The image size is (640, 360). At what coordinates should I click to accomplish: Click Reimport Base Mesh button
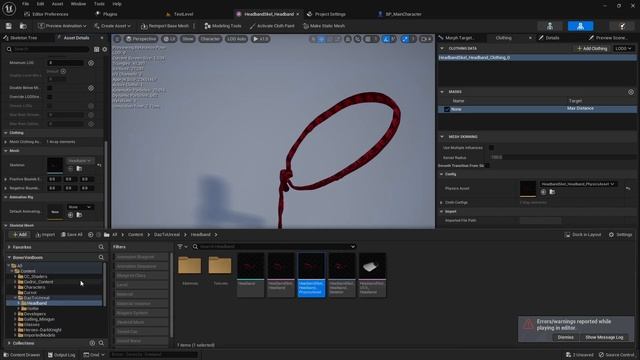coord(165,26)
